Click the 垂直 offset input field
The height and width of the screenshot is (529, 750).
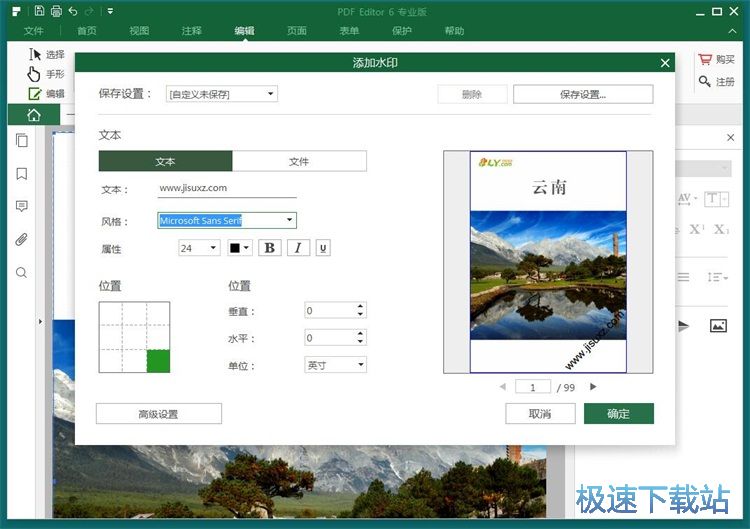pyautogui.click(x=330, y=310)
